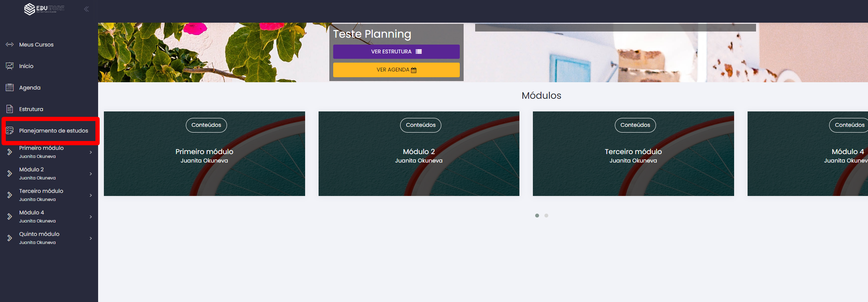868x302 pixels.
Task: Click the VER ESTRUTURA button
Action: tap(396, 51)
